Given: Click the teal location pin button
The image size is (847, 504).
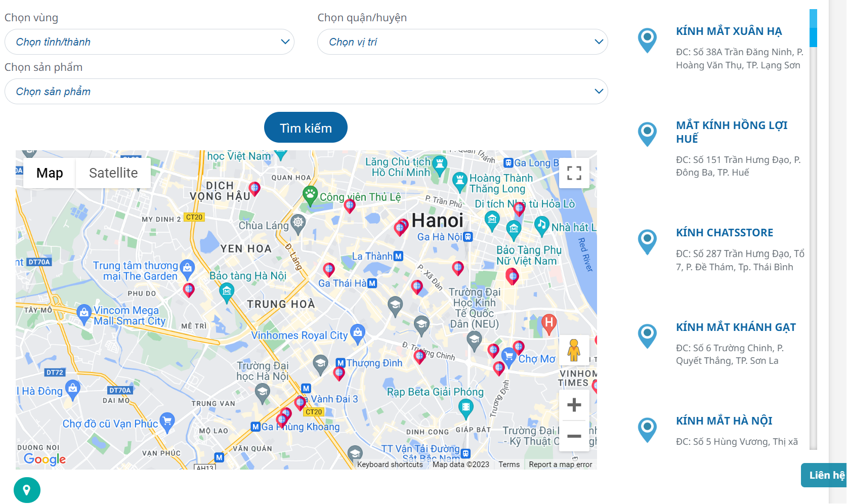Looking at the screenshot, I should (27, 490).
